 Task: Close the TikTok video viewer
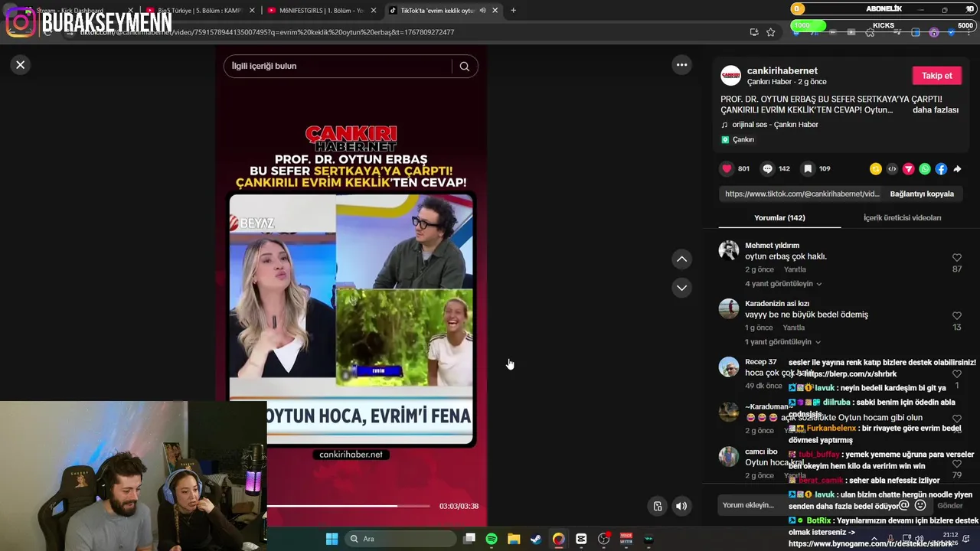(21, 65)
